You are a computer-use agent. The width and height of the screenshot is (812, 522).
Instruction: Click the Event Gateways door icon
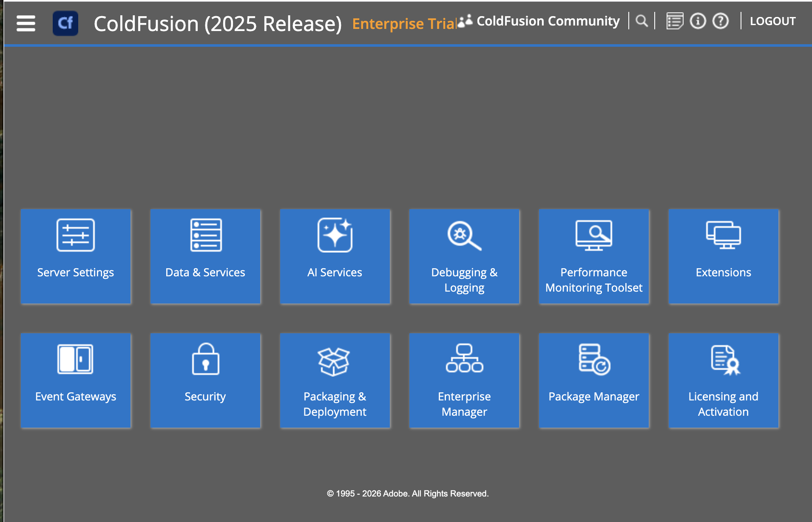pos(75,359)
